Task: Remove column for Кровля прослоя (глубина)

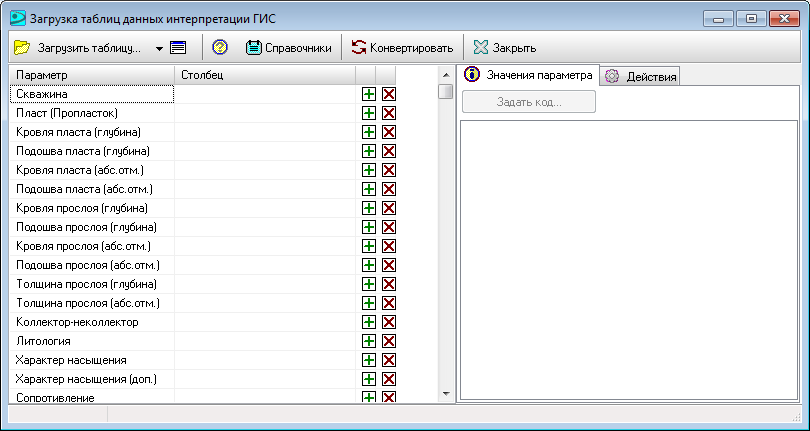Action: pyautogui.click(x=389, y=208)
